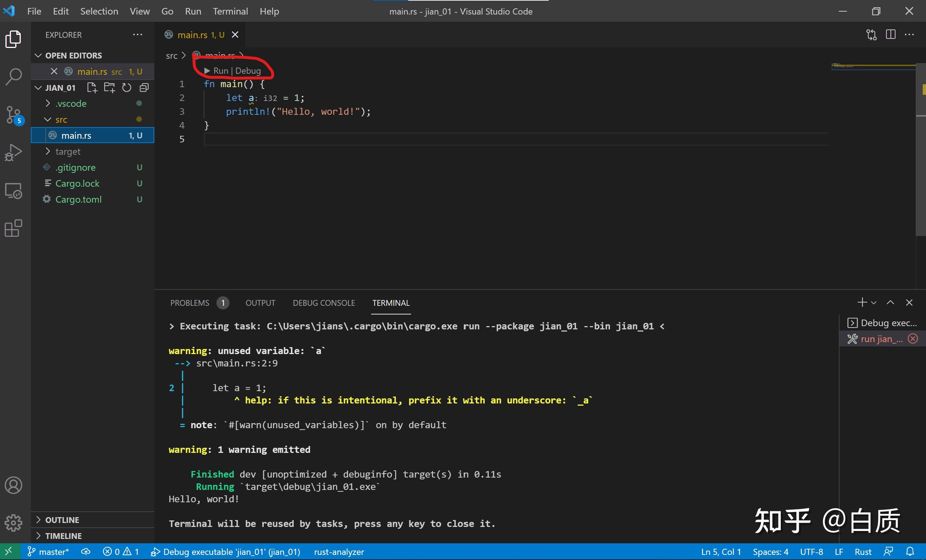
Task: Open the Remote Explorer view
Action: tap(14, 191)
